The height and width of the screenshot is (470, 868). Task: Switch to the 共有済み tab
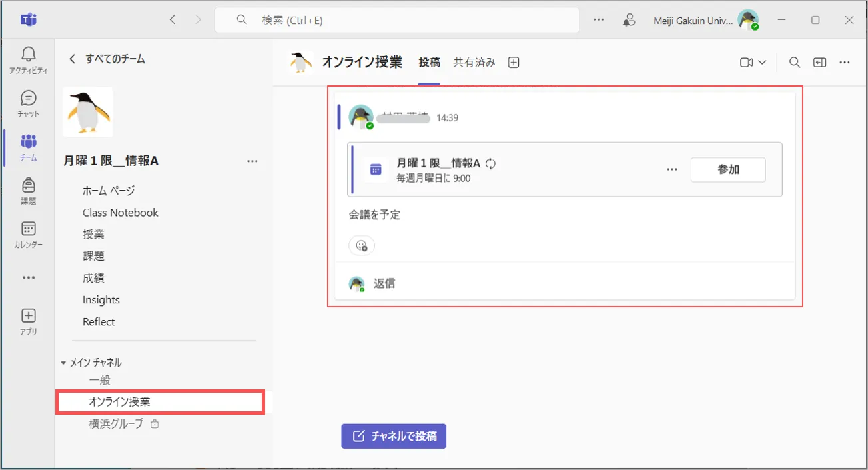[x=474, y=62]
